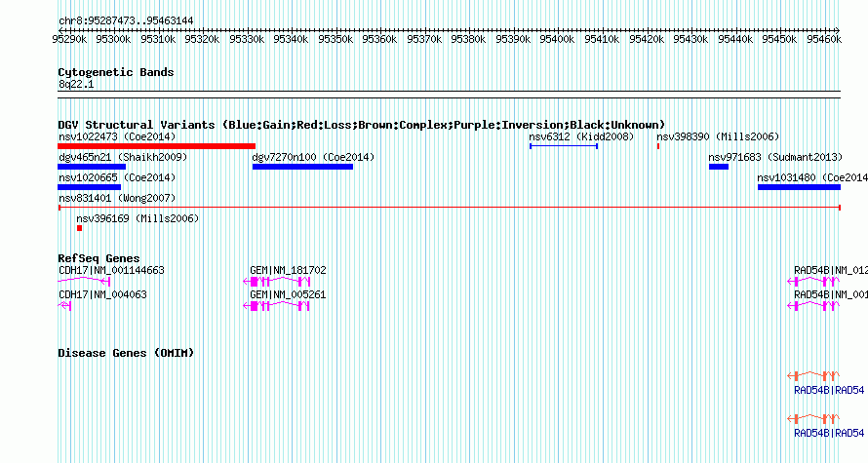Screen dimensions: 868x463
Task: Click the 8q22.1 cytogenetic band label
Action: point(76,84)
